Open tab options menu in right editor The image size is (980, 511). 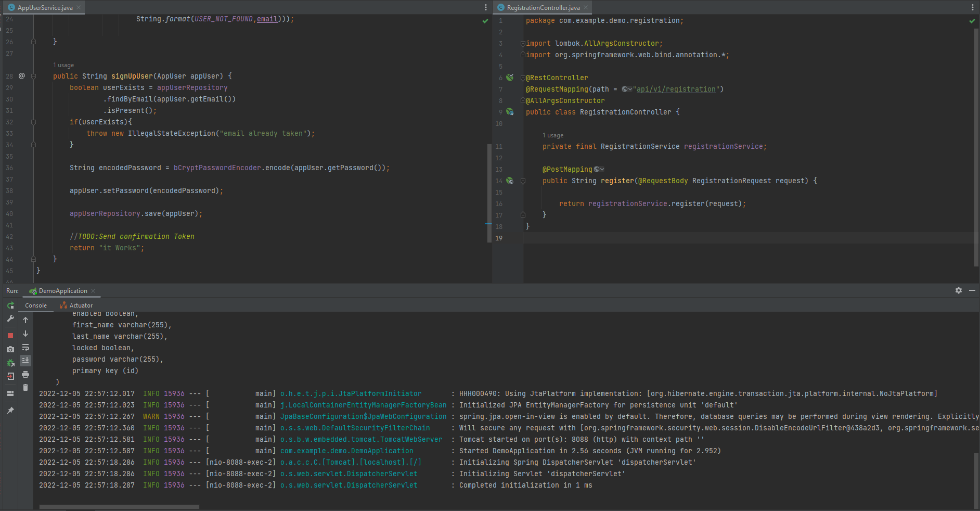coord(972,7)
